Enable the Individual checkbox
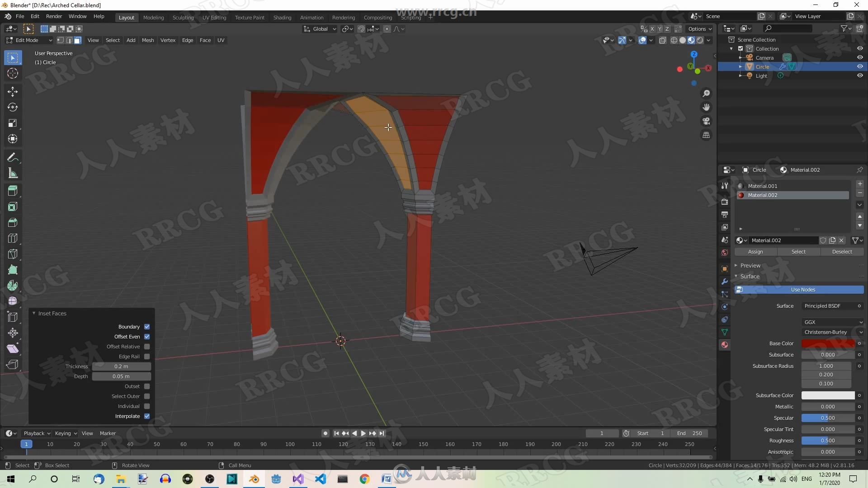 click(x=147, y=406)
